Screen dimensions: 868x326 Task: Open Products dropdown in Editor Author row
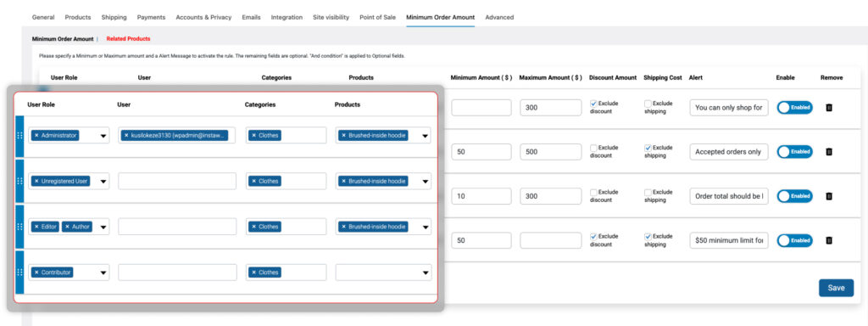pos(426,227)
